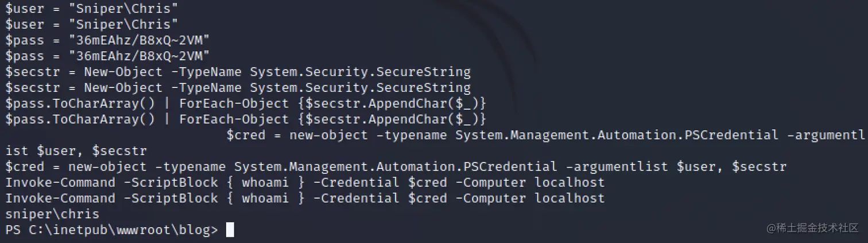Click the lower $pass = "36mEAhz/B8xQ~2VM" line
Viewport: 868px width, 243px height.
point(107,56)
